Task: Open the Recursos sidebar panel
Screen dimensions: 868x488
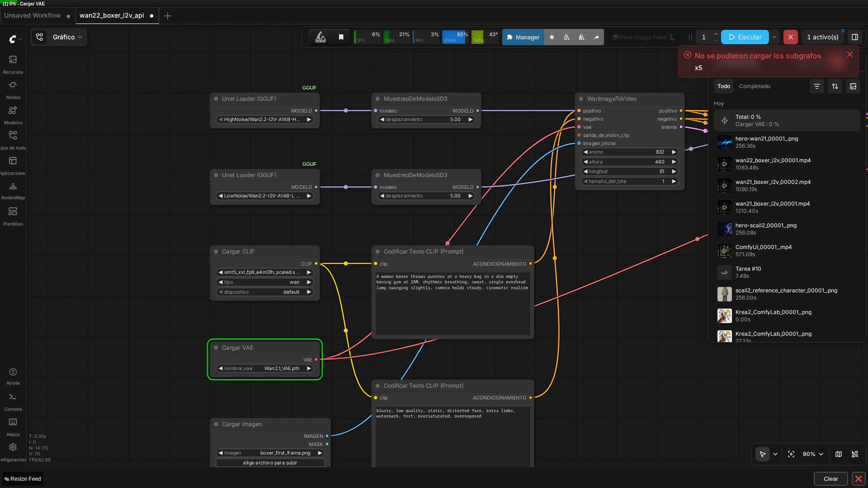Action: pos(13,64)
